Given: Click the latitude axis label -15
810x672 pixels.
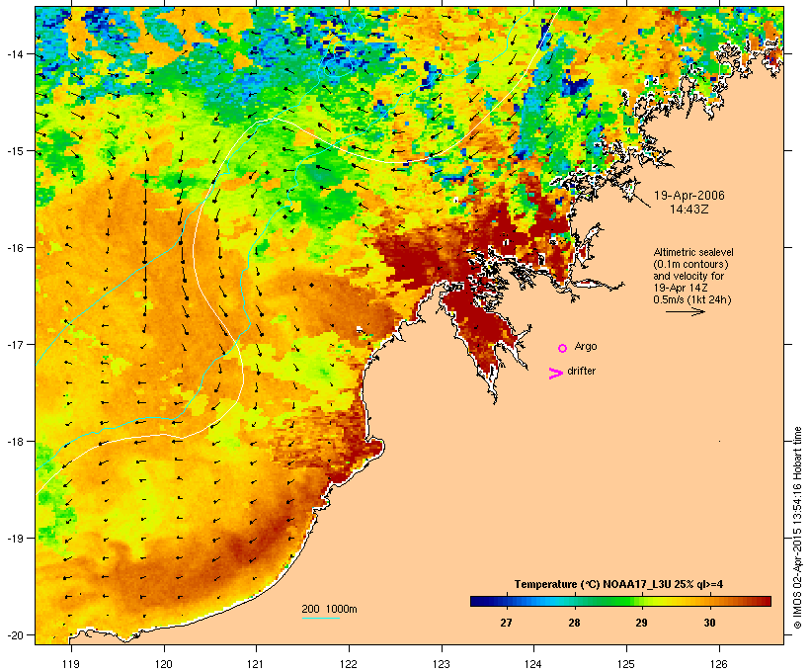Looking at the screenshot, I should coord(14,151).
